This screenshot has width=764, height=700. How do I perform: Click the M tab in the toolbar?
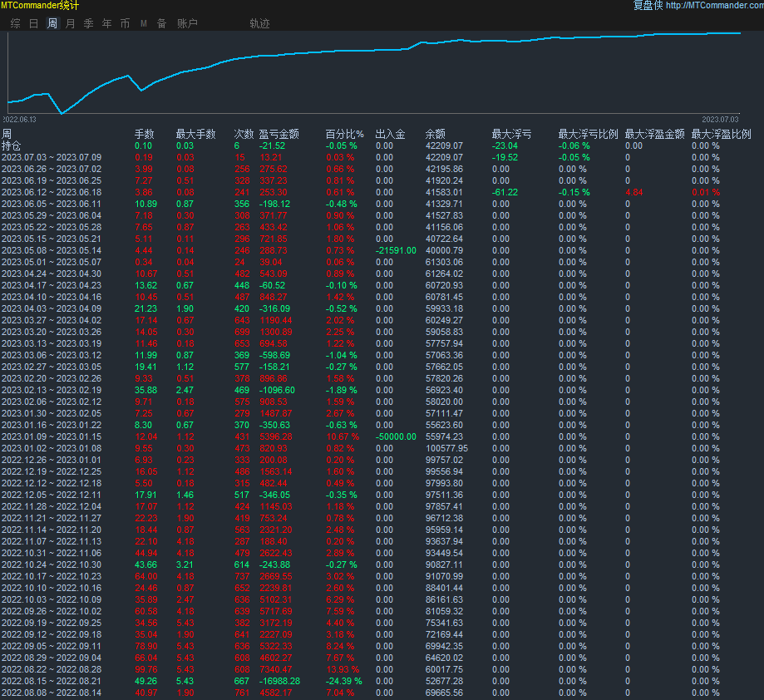143,23
